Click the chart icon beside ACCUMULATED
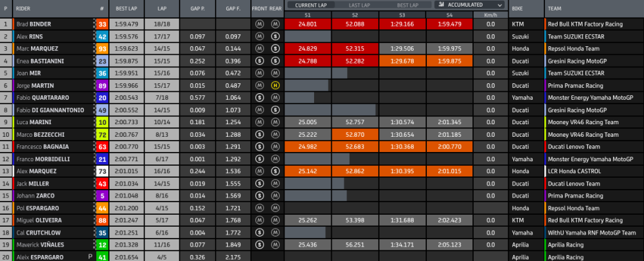Screen dimensions: 644x261 point(441,5)
